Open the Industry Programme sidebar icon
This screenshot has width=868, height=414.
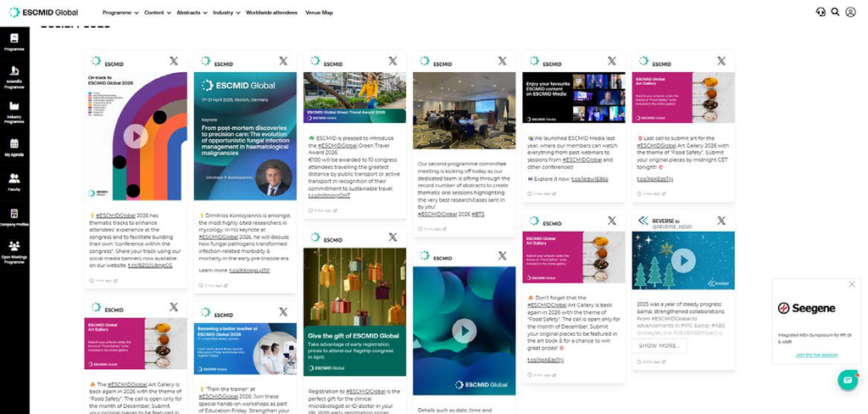(x=14, y=106)
